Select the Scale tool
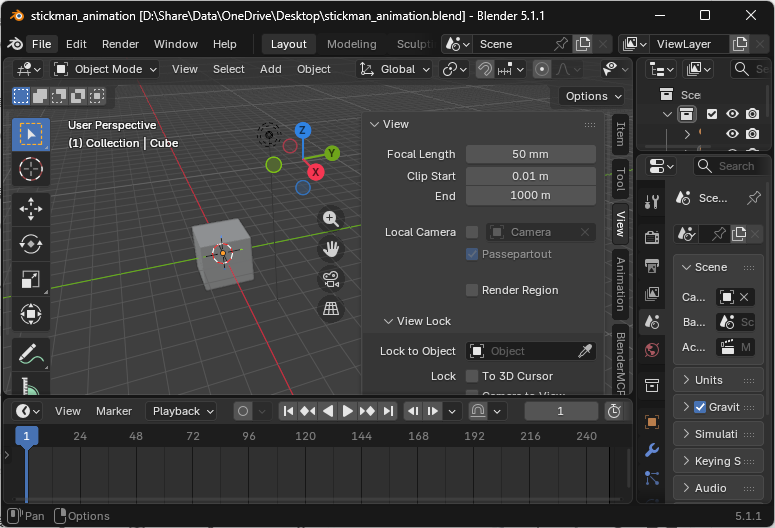This screenshot has height=528, width=775. coord(31,279)
